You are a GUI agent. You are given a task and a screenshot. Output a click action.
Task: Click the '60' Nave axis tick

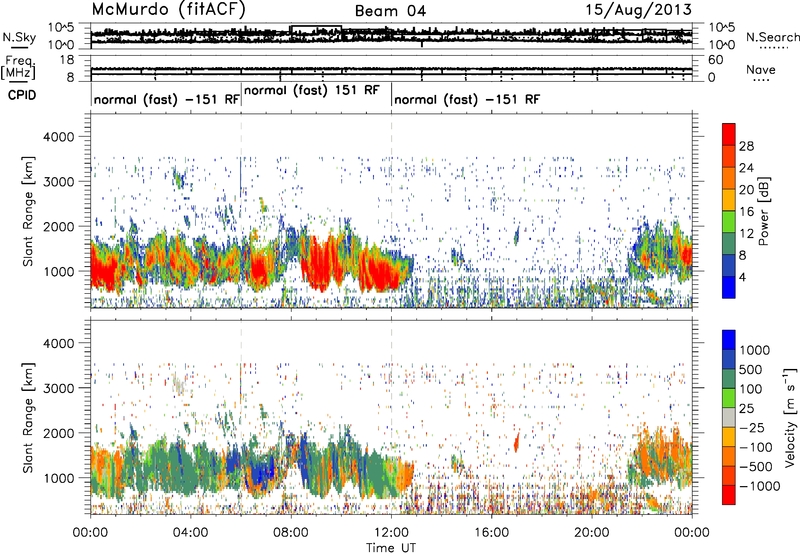pyautogui.click(x=715, y=60)
